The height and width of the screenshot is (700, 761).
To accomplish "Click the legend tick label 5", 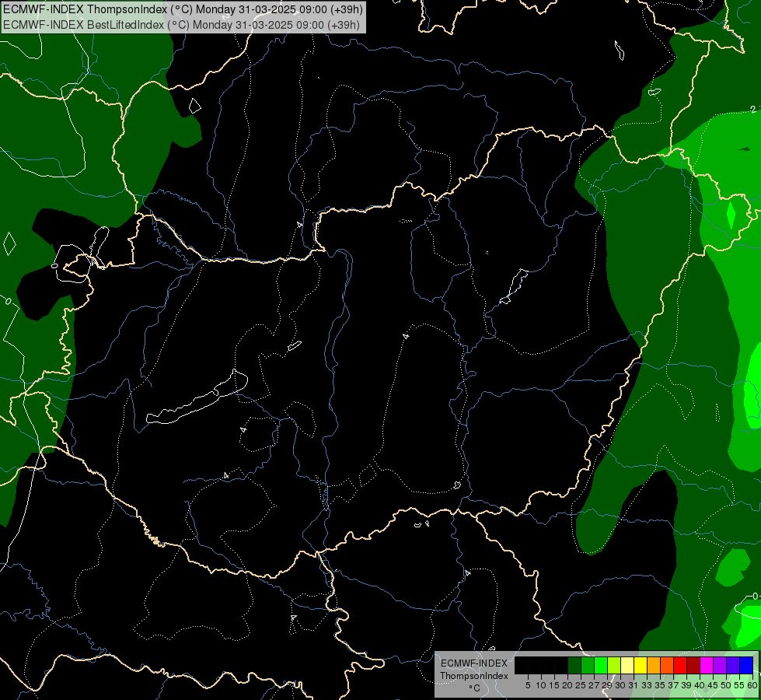I will coord(528,685).
